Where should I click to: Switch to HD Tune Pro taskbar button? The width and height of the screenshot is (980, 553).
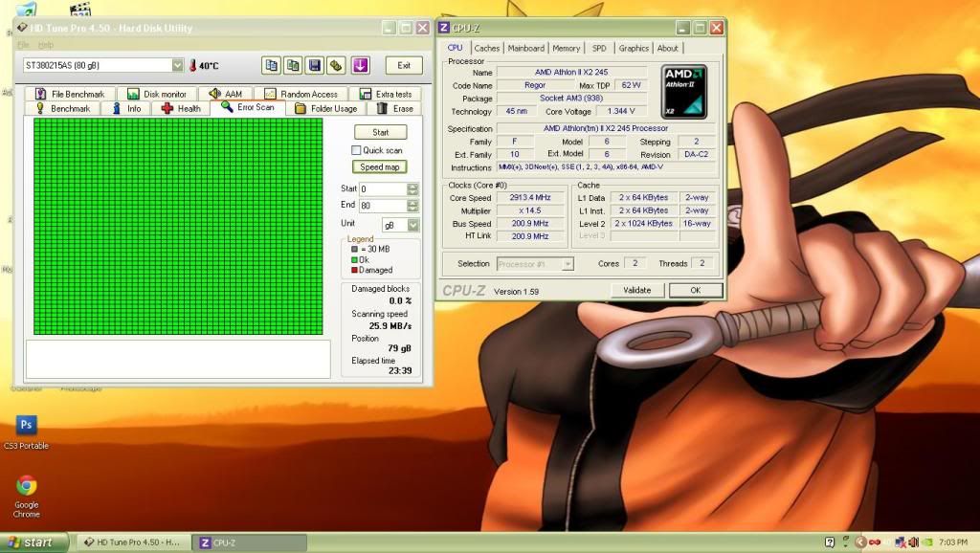tap(132, 542)
